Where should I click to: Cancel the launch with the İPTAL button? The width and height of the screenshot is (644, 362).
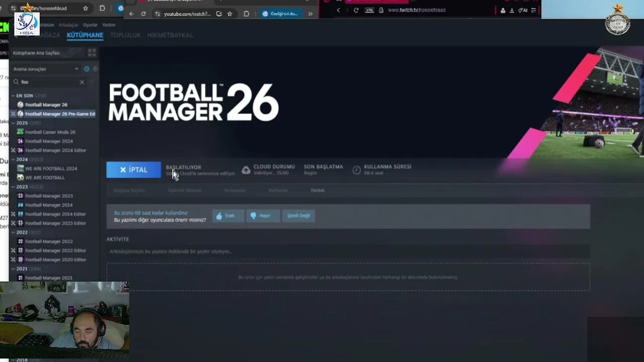(x=133, y=170)
